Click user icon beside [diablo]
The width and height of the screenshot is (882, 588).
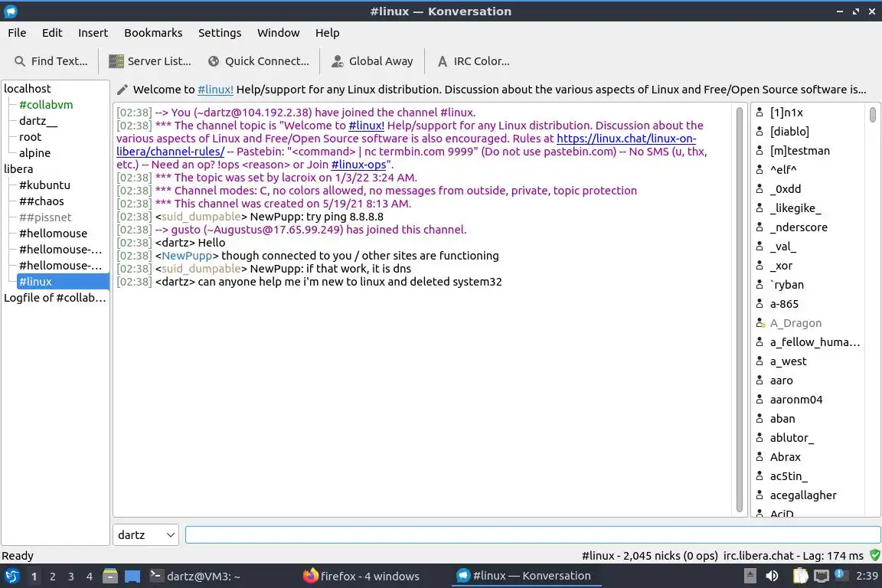point(759,132)
